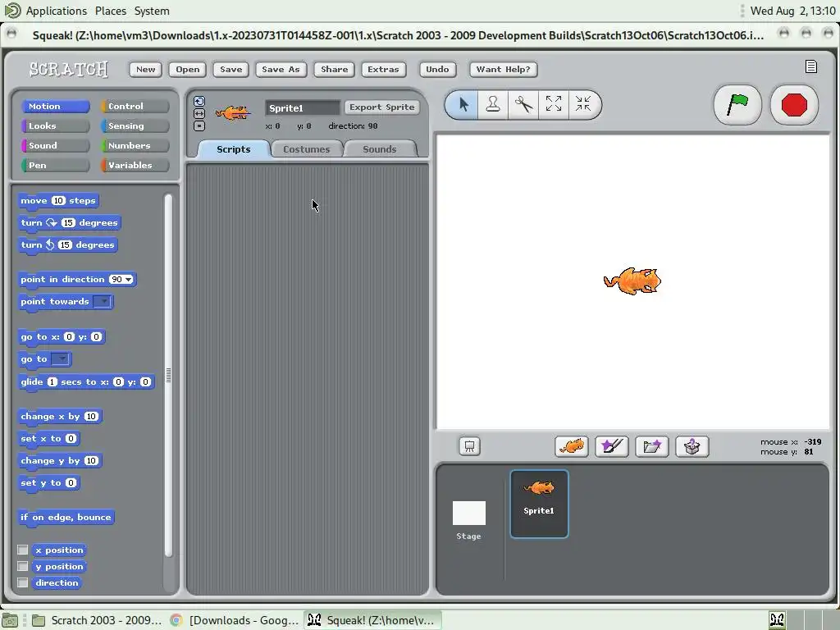Switch to Sounds tab
The height and width of the screenshot is (630, 840).
pos(379,149)
